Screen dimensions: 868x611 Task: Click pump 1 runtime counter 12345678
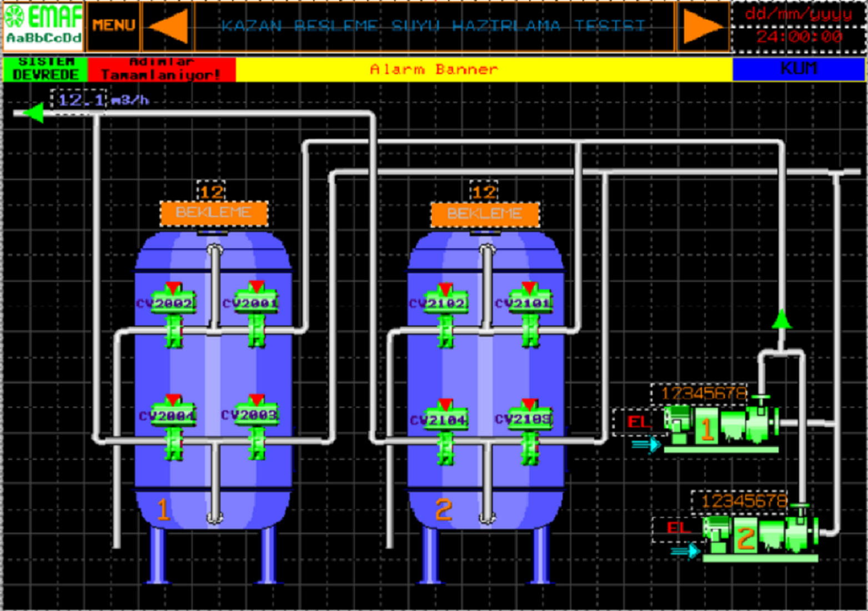tap(703, 394)
